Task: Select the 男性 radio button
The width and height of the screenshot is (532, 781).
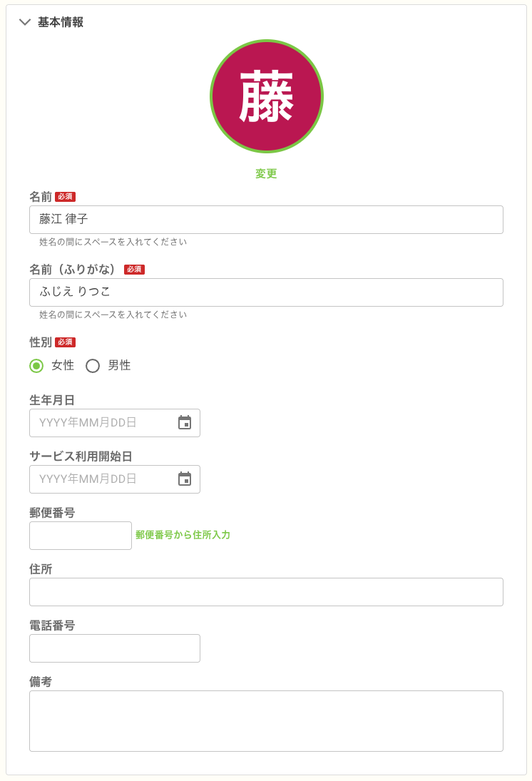Action: (93, 365)
